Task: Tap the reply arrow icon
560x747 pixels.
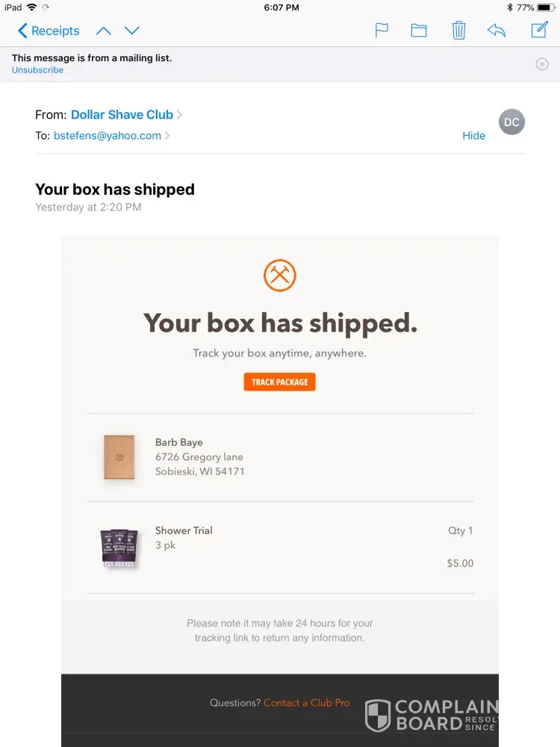Action: click(497, 31)
